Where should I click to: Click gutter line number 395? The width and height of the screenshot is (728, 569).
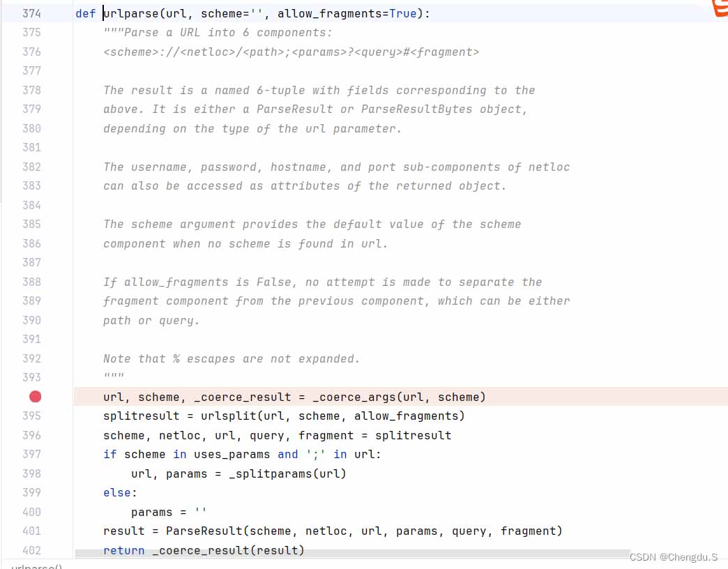click(31, 416)
